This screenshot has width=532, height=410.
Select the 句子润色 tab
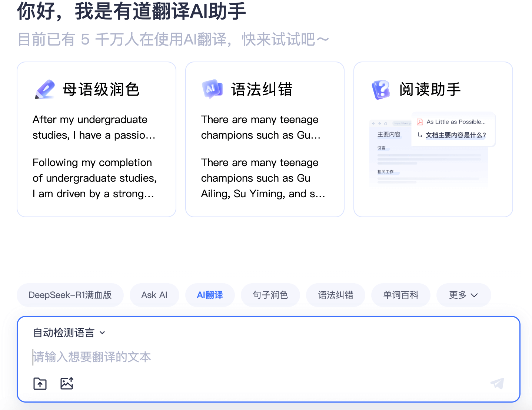tap(270, 295)
